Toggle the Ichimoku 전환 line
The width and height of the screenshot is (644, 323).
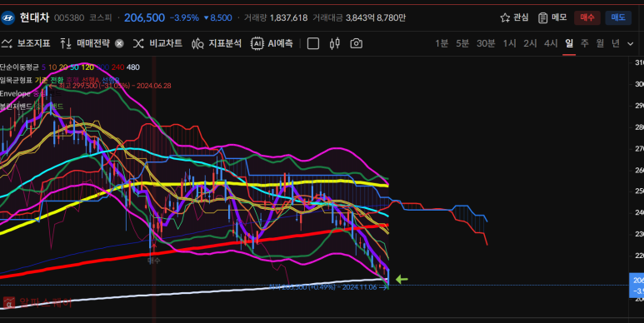click(x=57, y=80)
